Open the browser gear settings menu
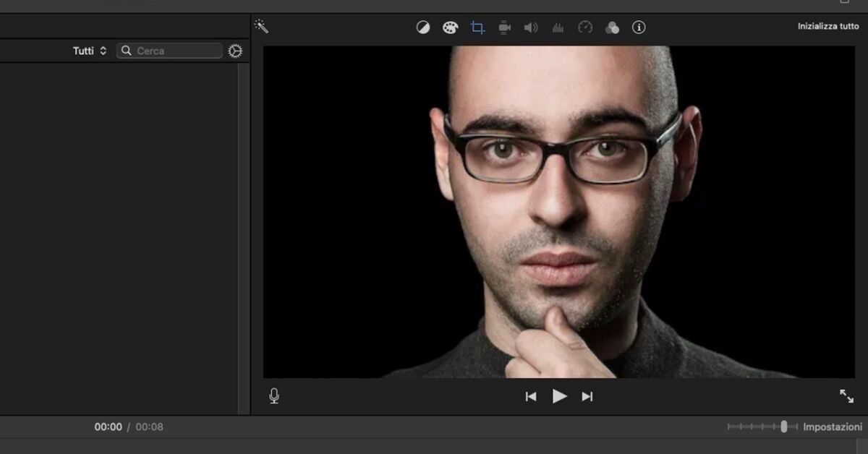 click(x=235, y=51)
